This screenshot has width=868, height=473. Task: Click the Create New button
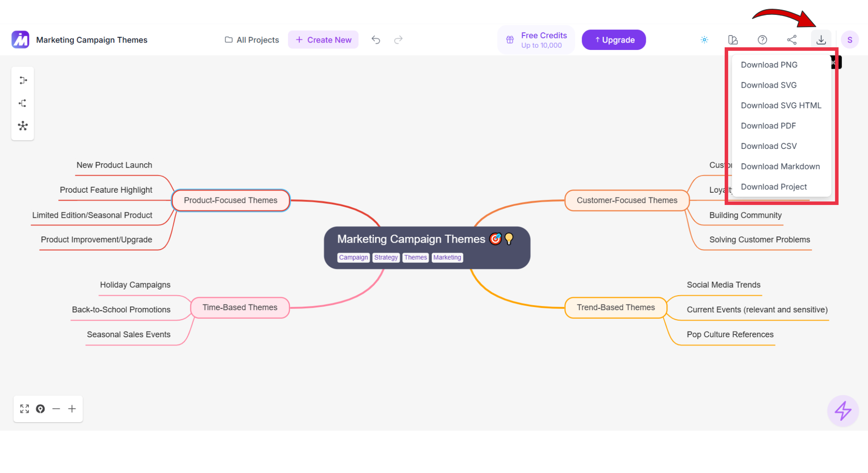pyautogui.click(x=323, y=40)
